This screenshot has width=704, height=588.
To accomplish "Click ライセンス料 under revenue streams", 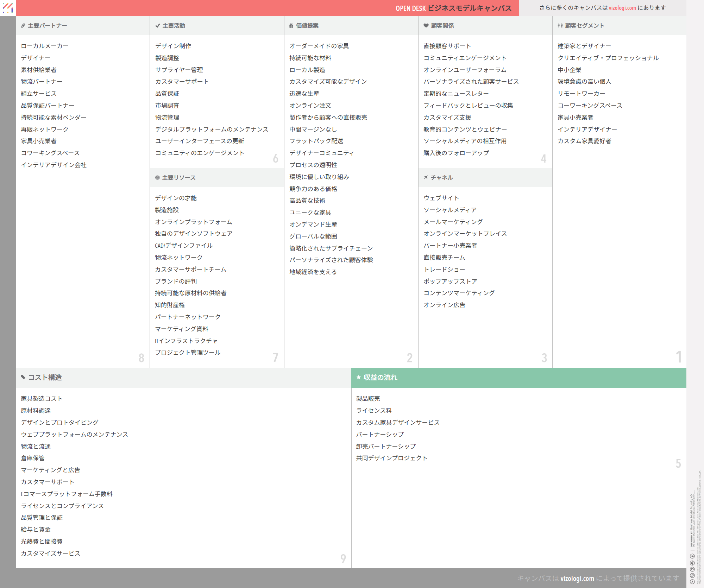I will point(374,411).
